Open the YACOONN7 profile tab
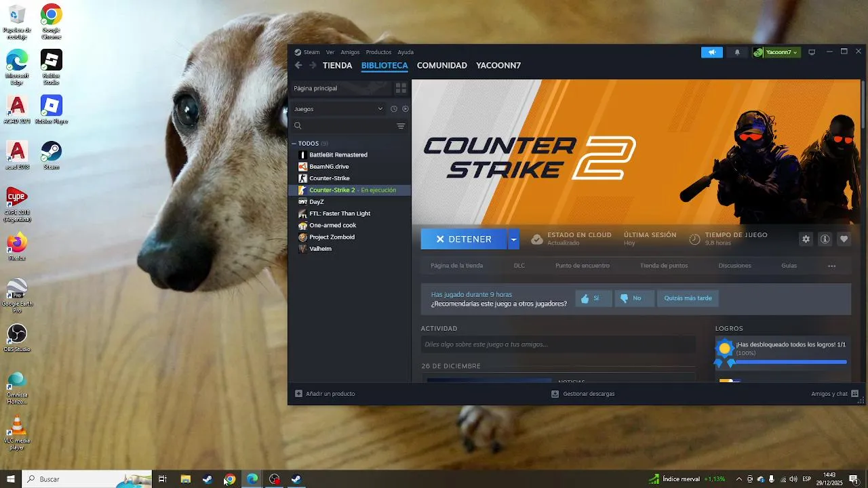868x488 pixels. pos(498,66)
